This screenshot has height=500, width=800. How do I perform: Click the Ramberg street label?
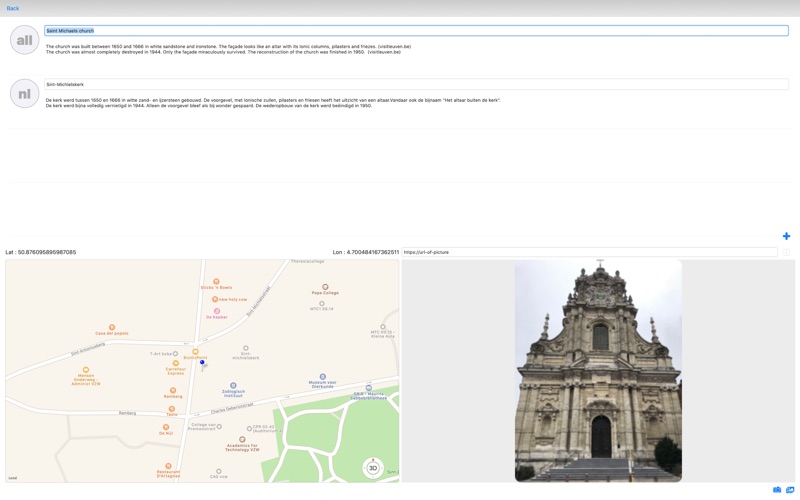128,413
